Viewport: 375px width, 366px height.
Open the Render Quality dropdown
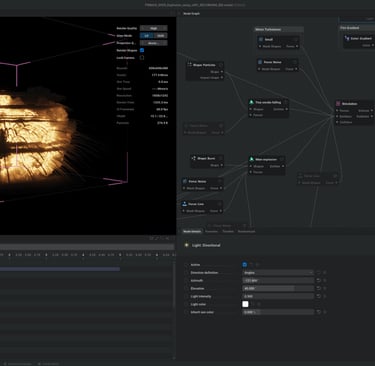pyautogui.click(x=154, y=28)
